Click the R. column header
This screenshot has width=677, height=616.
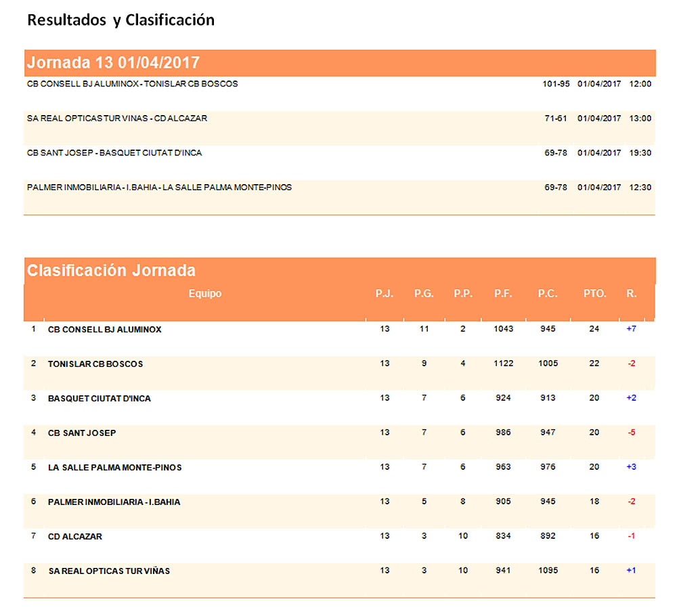[x=631, y=293]
